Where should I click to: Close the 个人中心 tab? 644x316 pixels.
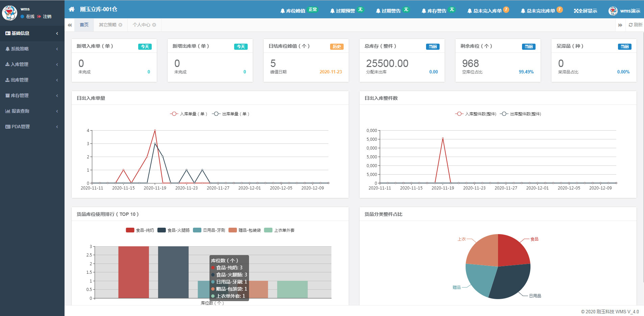pyautogui.click(x=154, y=25)
